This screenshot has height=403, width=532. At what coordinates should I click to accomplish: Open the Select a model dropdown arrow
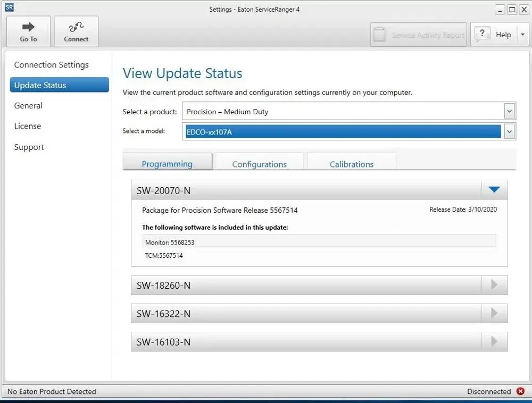click(x=509, y=131)
